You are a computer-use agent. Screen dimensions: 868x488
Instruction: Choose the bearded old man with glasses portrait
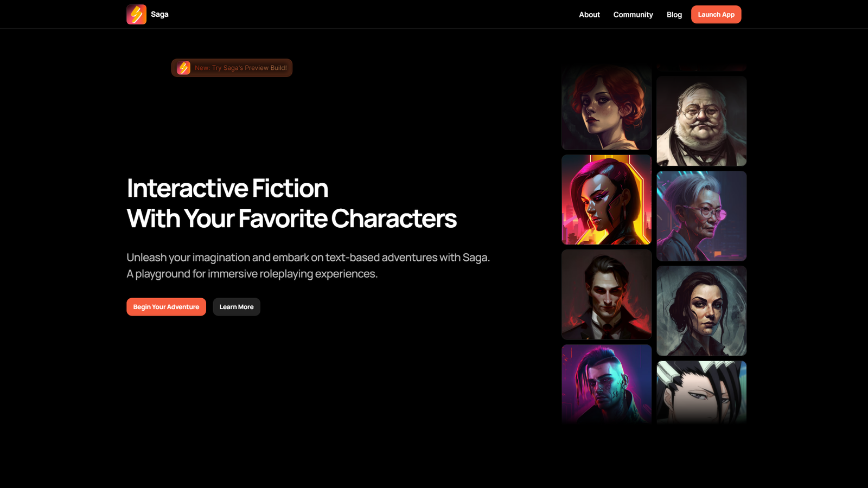[701, 121]
